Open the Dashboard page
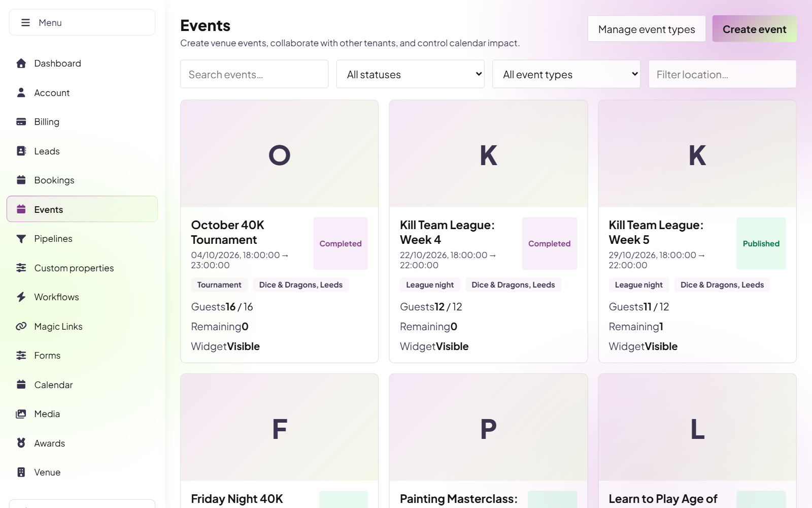The image size is (812, 508). click(x=82, y=63)
